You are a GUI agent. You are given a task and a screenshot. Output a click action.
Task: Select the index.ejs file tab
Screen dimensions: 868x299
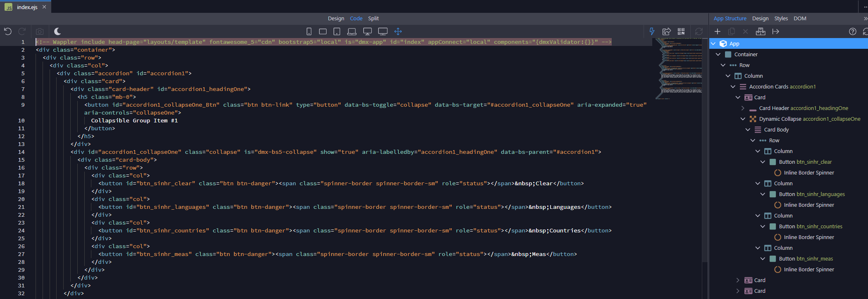(26, 7)
